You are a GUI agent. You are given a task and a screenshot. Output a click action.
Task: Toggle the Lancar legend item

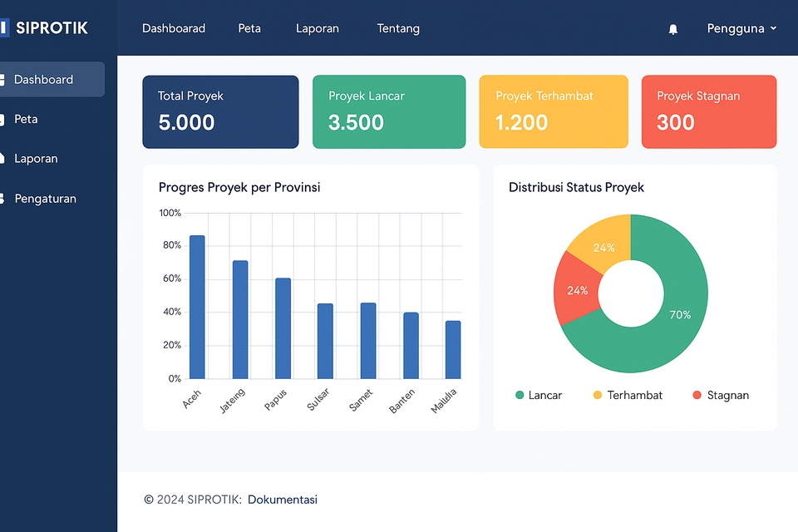539,396
